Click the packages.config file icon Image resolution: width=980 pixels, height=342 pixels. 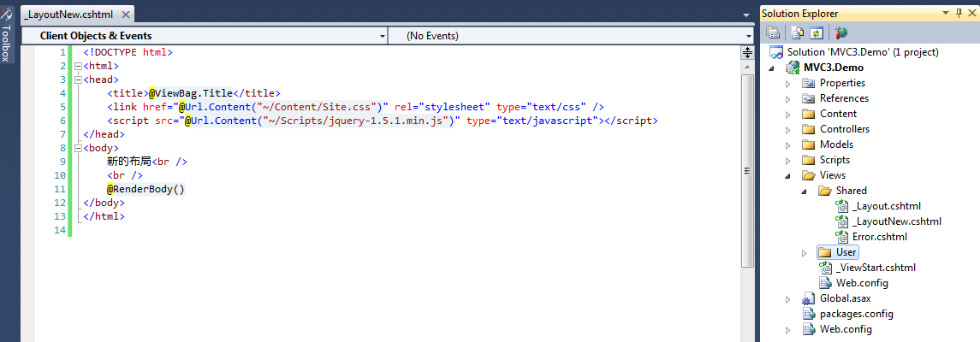[x=809, y=313]
